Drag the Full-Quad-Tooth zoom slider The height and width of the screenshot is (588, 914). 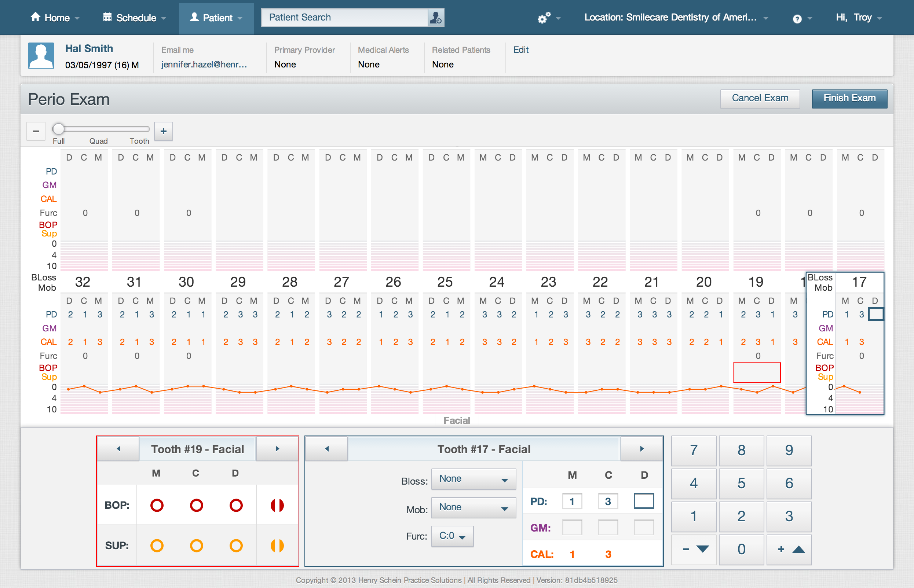[59, 130]
